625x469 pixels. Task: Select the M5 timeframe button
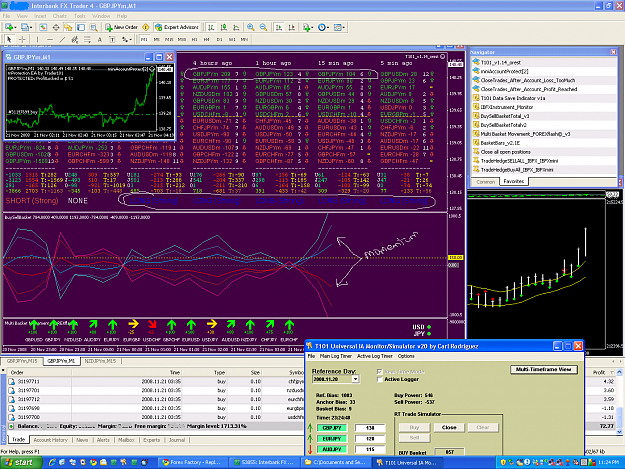point(157,39)
